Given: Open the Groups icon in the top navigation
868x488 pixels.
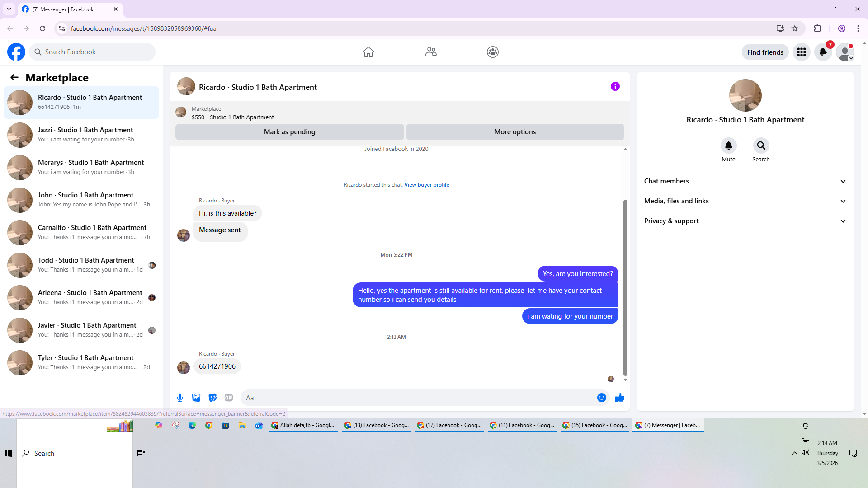Looking at the screenshot, I should click(x=493, y=52).
